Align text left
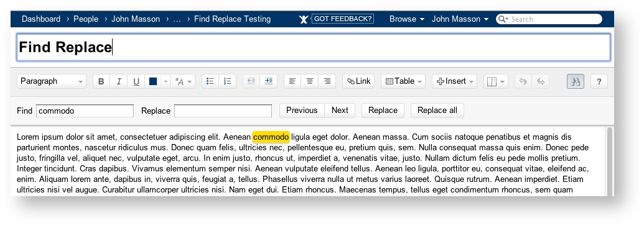This screenshot has height=226, width=644. click(x=292, y=81)
